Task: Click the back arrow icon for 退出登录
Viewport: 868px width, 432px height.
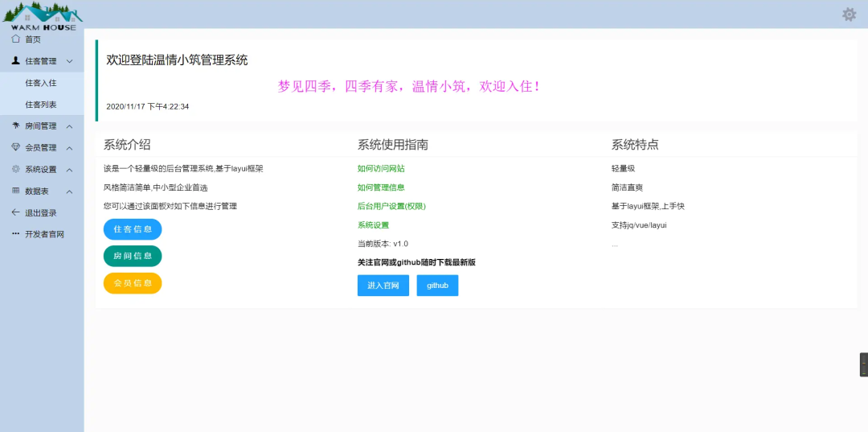Action: [16, 212]
